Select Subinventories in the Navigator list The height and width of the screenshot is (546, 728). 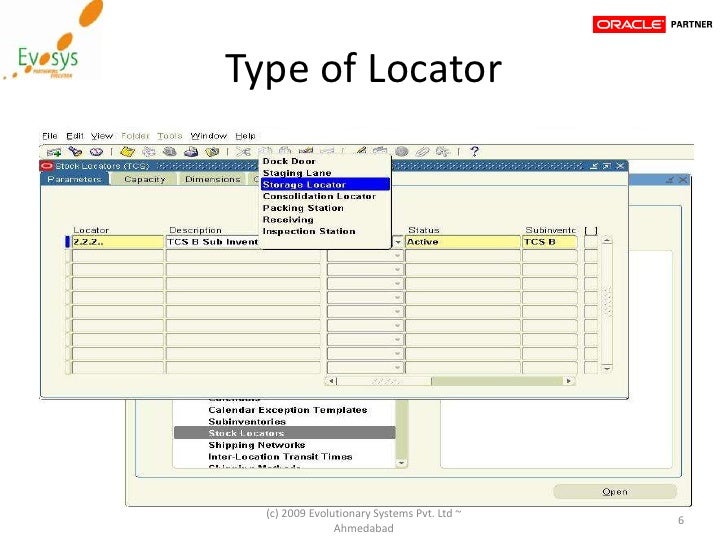[247, 422]
